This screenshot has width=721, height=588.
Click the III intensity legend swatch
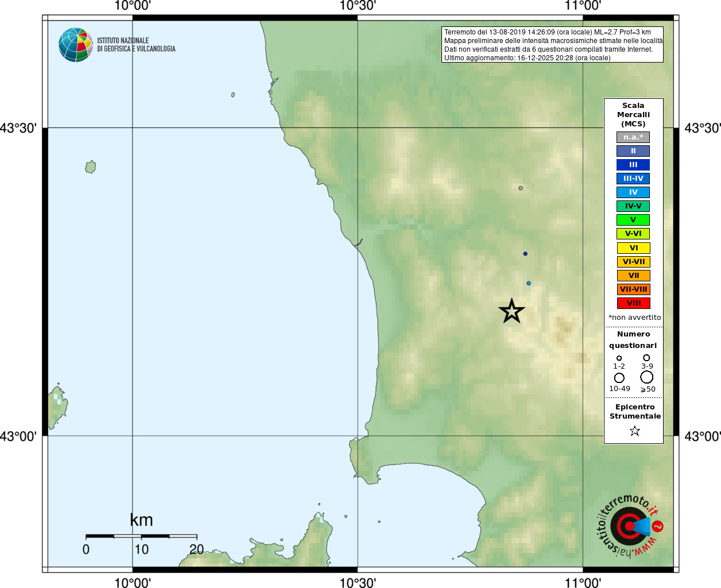point(633,165)
